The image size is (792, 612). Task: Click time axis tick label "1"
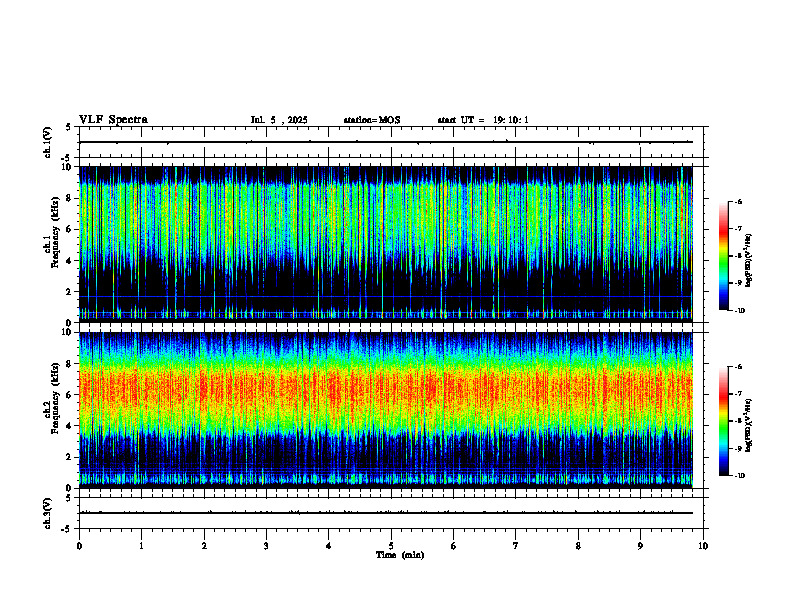(x=141, y=546)
